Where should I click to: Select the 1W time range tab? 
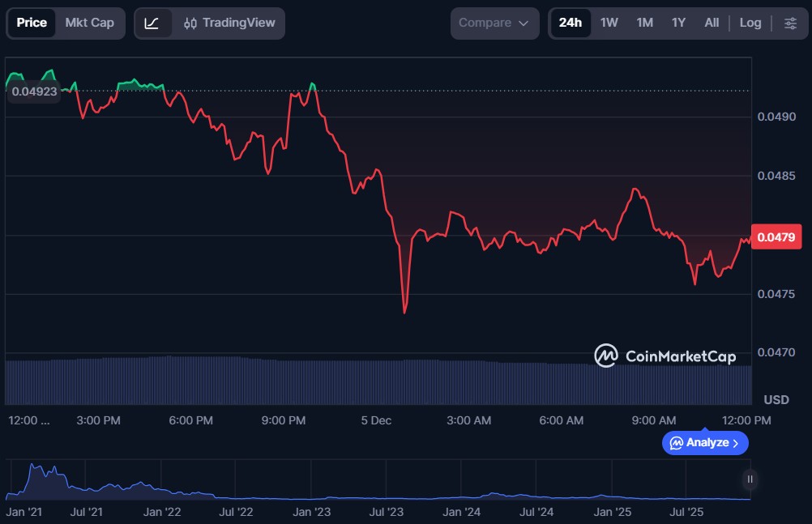[609, 23]
